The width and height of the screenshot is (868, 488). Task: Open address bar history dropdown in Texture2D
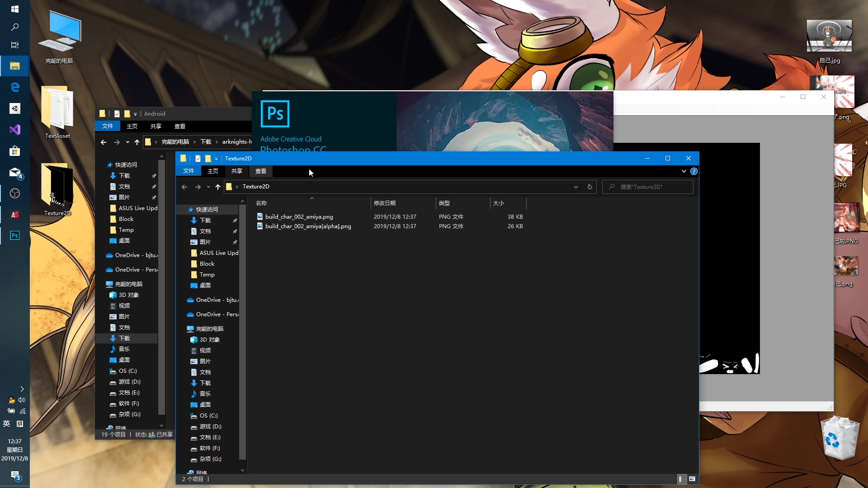[x=576, y=187]
